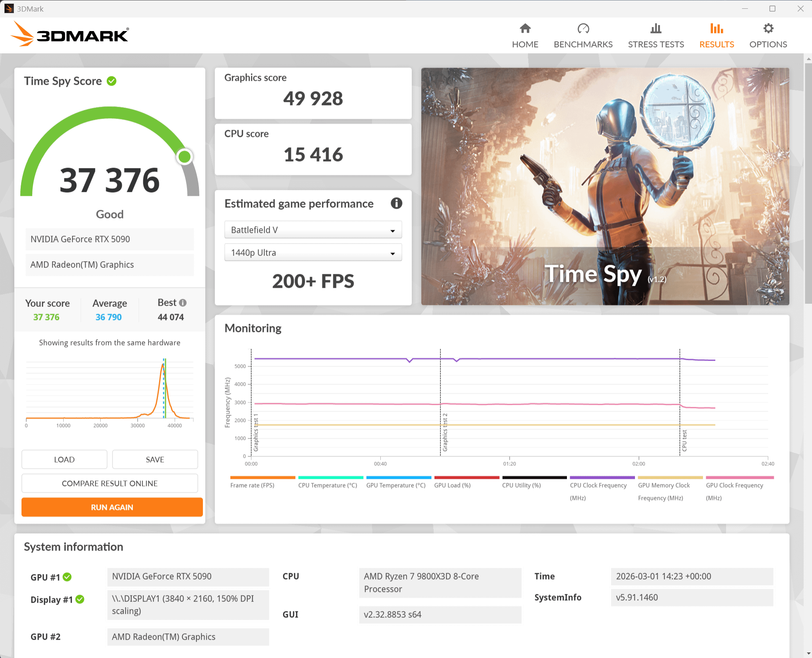
Task: Click the GPU #1 green check mark
Action: (x=67, y=577)
